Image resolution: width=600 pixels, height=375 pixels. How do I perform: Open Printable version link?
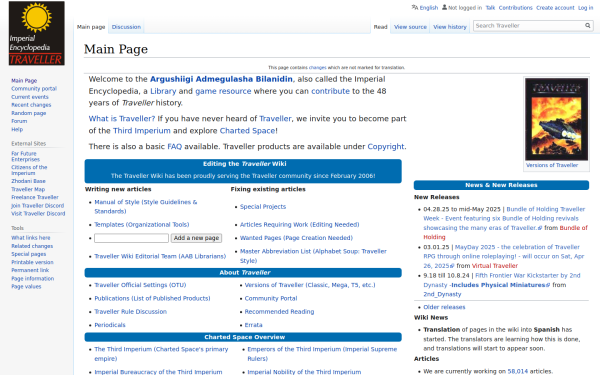tap(32, 262)
